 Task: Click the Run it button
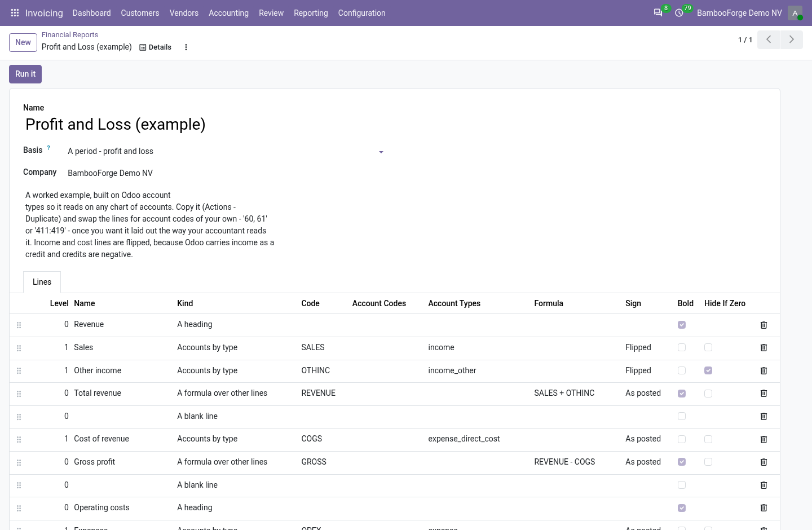25,74
